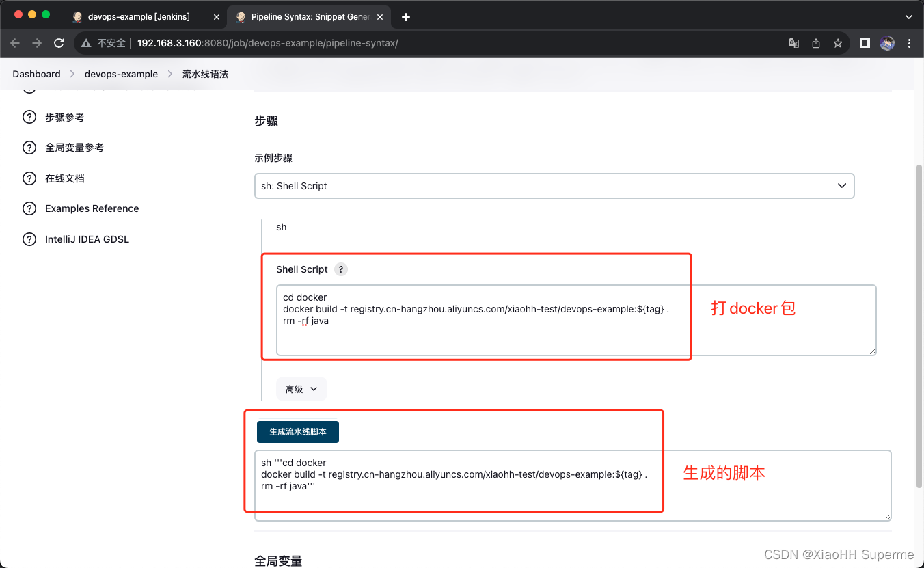Click the browser back arrow

16,43
